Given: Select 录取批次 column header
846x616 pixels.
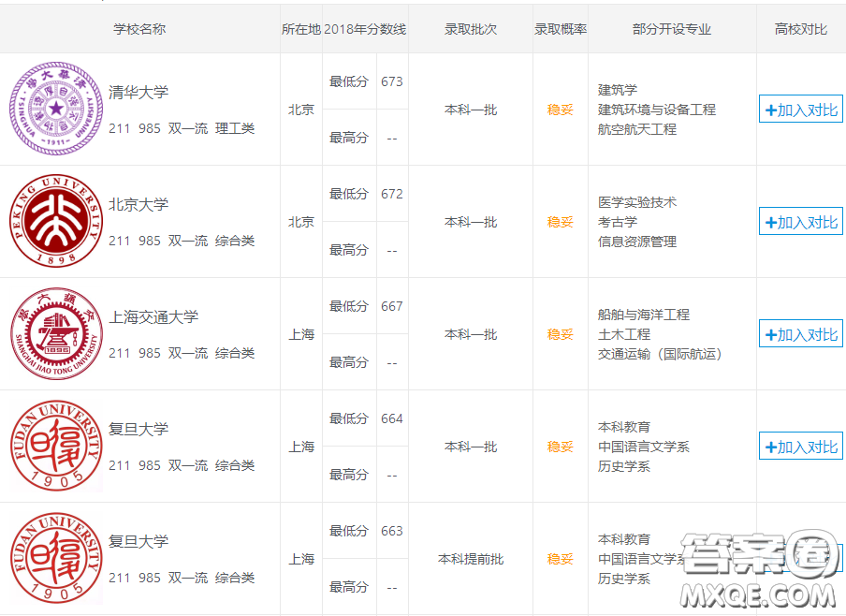Looking at the screenshot, I should 471,29.
